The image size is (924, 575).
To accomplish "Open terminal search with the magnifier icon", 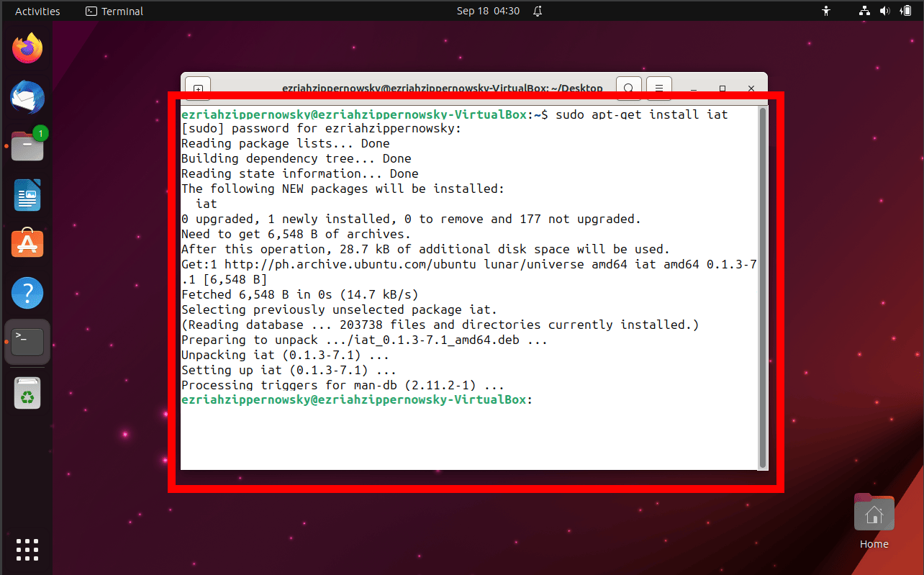I will [628, 88].
